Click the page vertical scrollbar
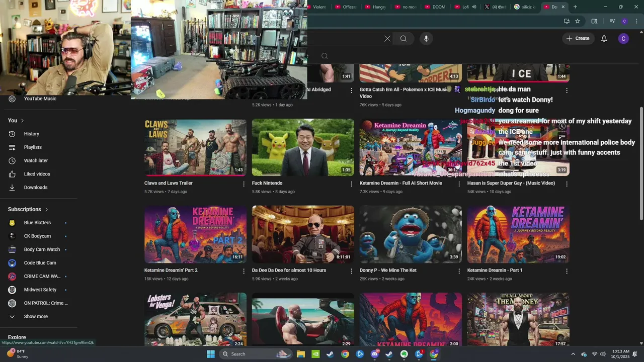This screenshot has height=362, width=644. (641, 163)
